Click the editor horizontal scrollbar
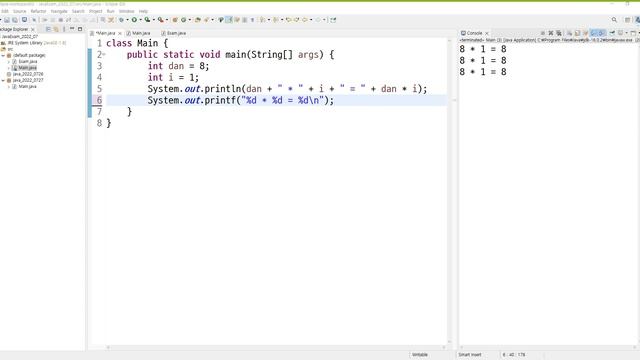 tap(276, 347)
